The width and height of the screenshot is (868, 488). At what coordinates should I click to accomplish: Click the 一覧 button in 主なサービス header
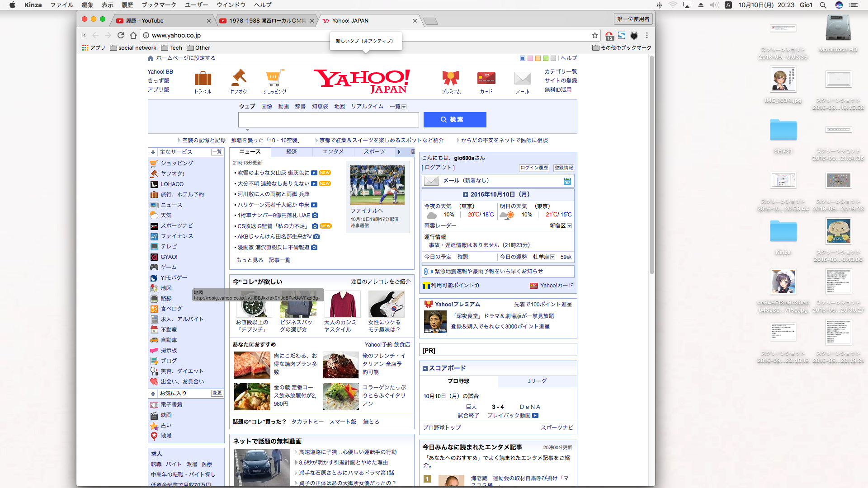(x=217, y=152)
